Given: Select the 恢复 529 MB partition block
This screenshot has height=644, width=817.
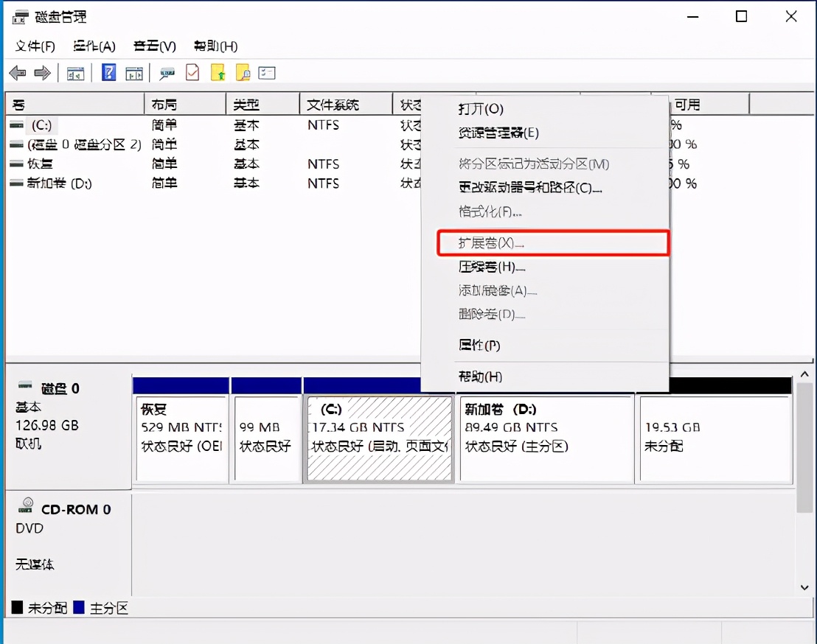Looking at the screenshot, I should click(181, 438).
